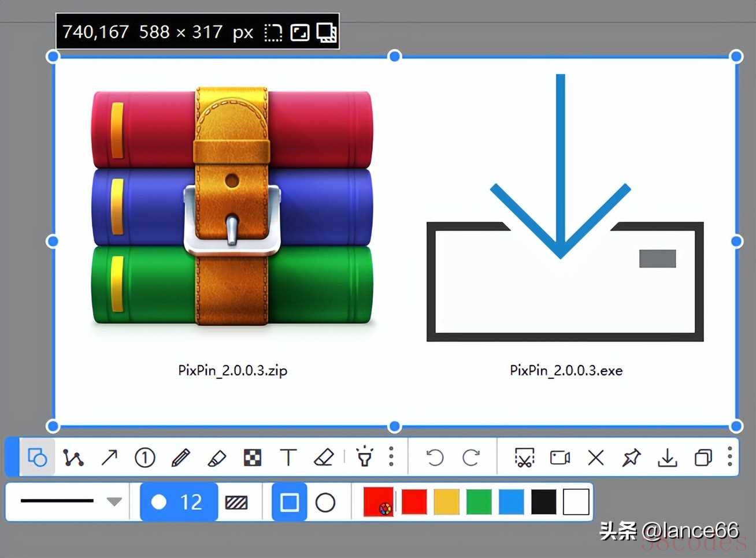
Task: Expand more annotation tools via three dots
Action: point(391,456)
